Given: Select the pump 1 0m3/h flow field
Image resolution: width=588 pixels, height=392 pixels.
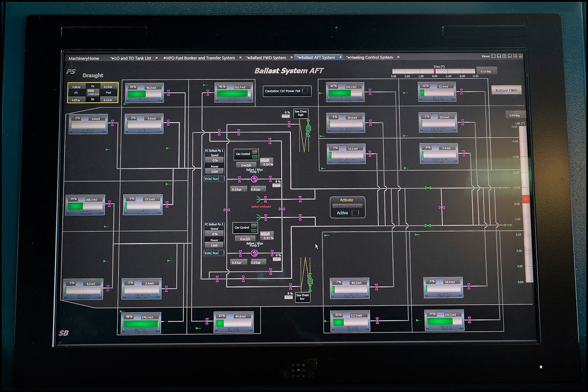Looking at the screenshot, I should tap(246, 165).
